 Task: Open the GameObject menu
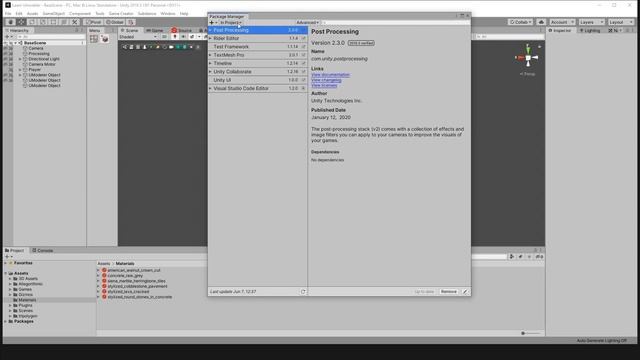54,13
